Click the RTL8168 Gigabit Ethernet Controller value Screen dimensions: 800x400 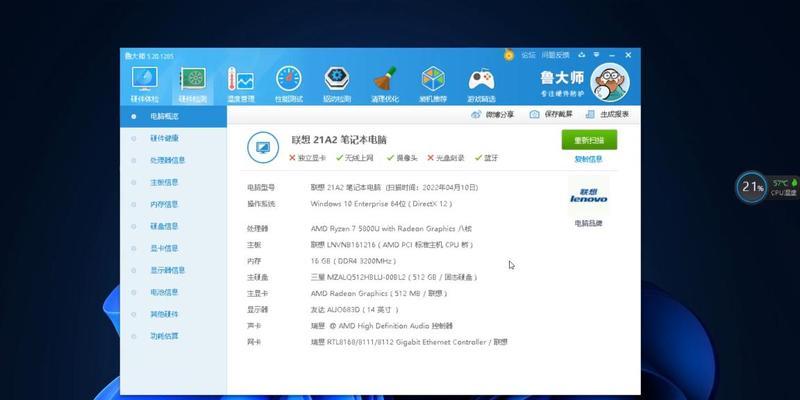[409, 342]
